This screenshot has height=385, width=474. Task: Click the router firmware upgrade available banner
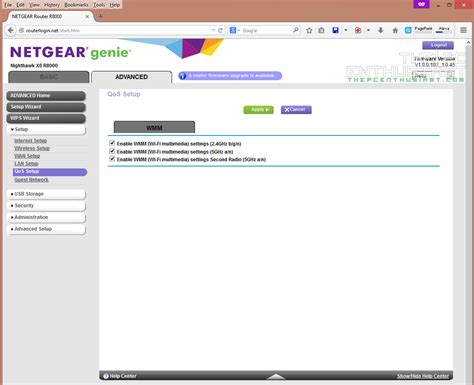click(230, 76)
